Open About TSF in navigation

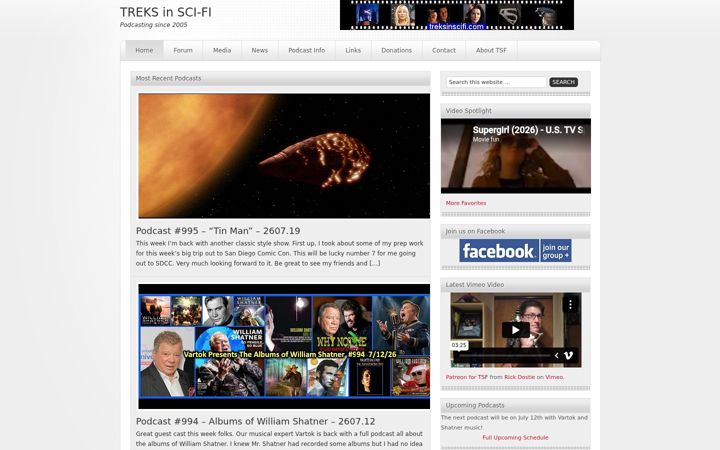point(491,51)
